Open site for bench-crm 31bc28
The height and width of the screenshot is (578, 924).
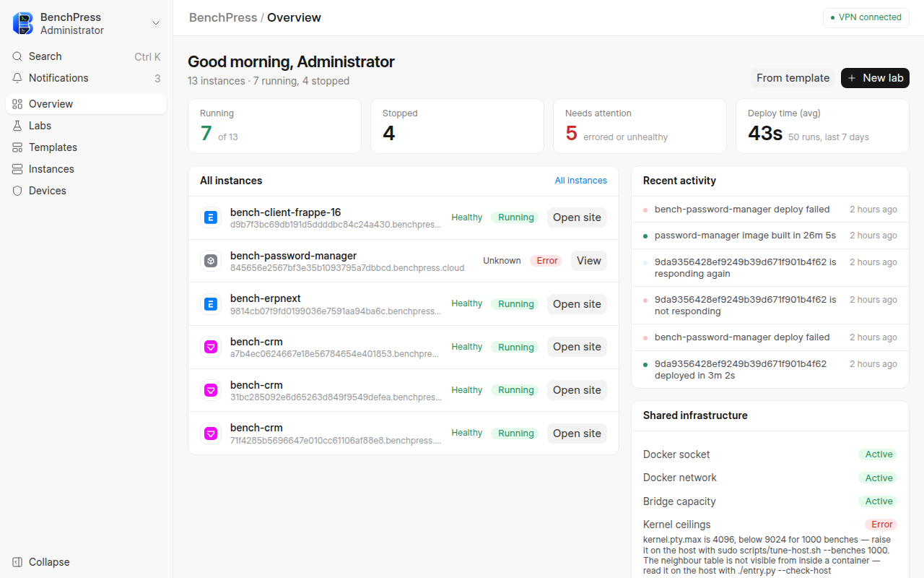[577, 390]
